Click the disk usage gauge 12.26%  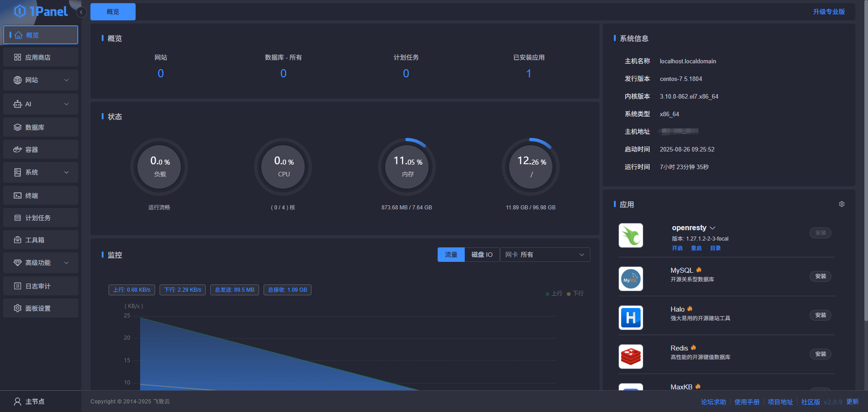tap(531, 167)
